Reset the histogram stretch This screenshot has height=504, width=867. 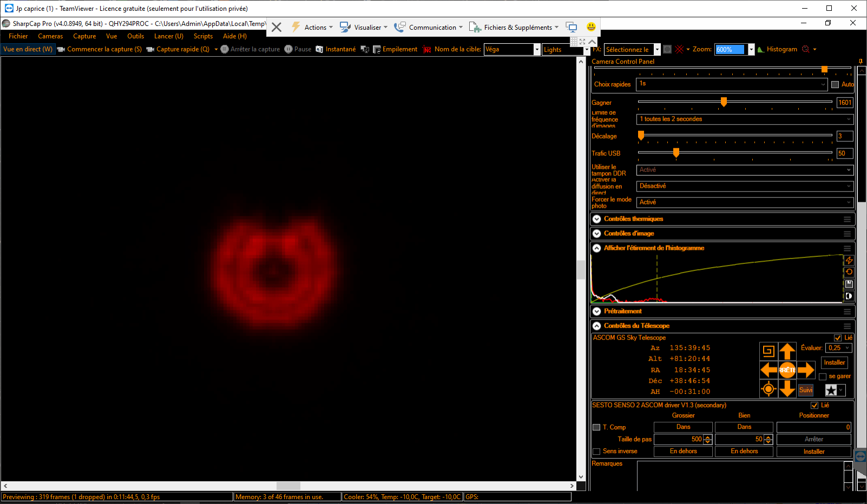[x=849, y=272]
